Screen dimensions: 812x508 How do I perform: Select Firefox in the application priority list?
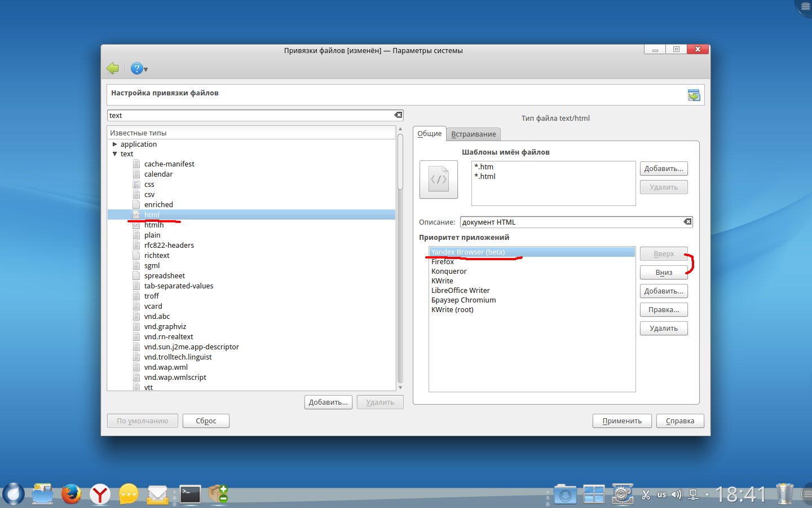point(443,262)
